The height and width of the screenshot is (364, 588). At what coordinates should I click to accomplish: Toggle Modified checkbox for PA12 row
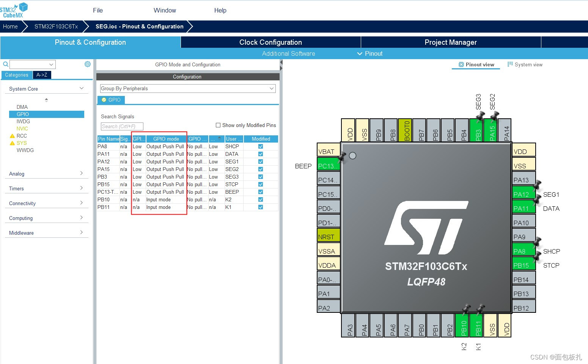pos(261,162)
